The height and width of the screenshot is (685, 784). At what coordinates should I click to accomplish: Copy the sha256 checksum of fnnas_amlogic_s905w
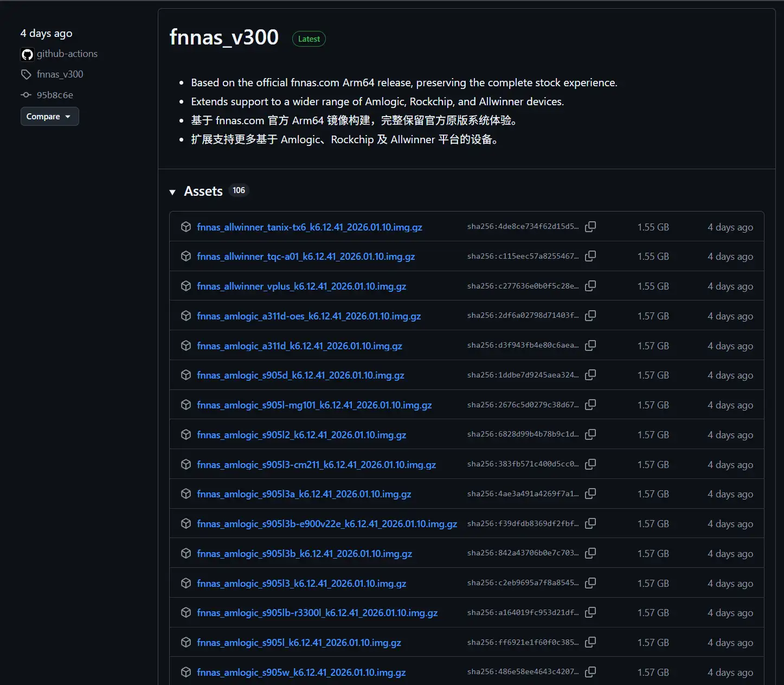click(x=590, y=671)
